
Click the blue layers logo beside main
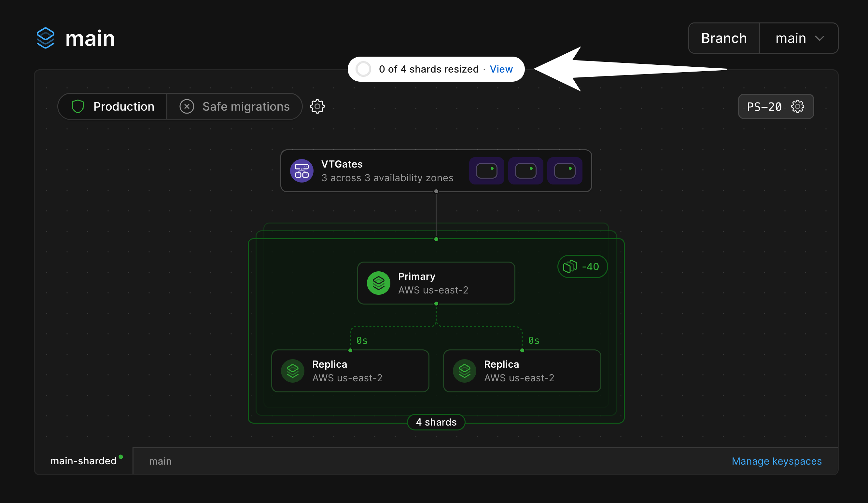coord(46,38)
